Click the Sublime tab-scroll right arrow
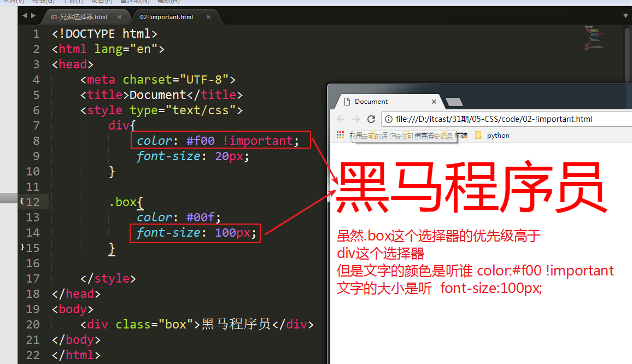 tap(33, 16)
